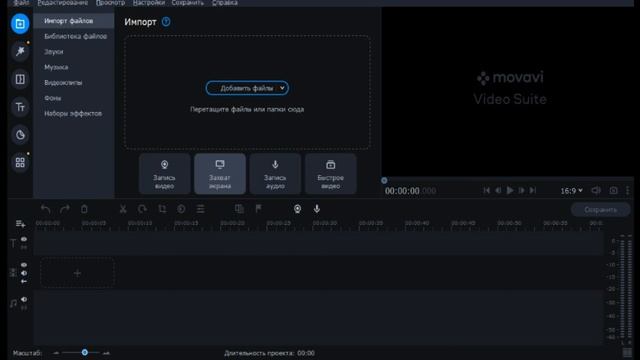
Task: Click the zoom-in plus by Масштаб
Action: (x=106, y=353)
